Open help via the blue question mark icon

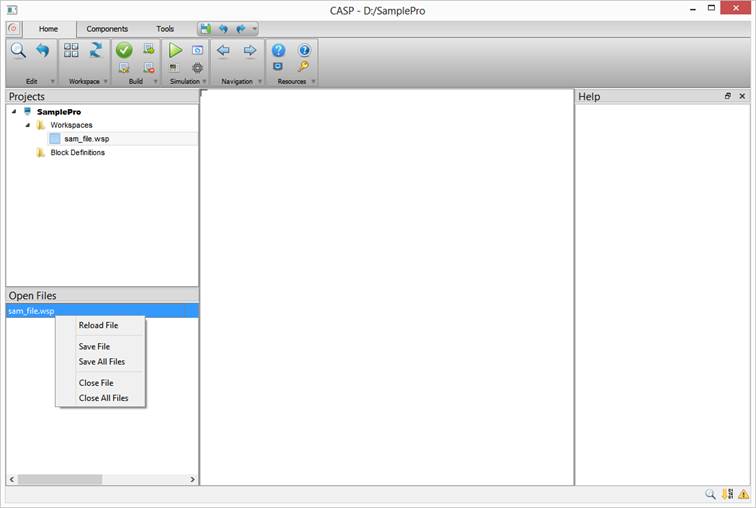(279, 50)
